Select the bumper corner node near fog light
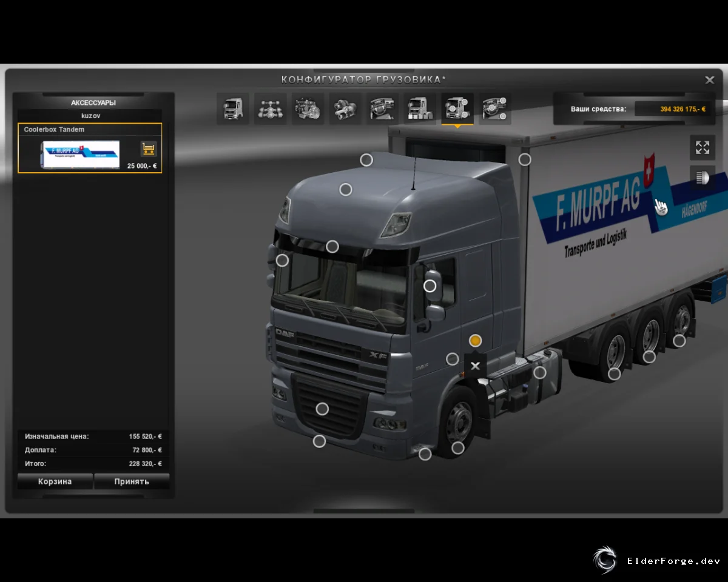The width and height of the screenshot is (728, 582). (425, 453)
